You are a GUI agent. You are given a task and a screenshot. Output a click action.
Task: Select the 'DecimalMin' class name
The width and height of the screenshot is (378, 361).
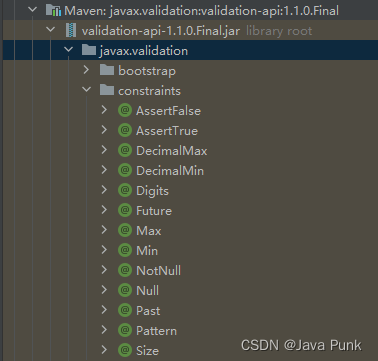170,171
